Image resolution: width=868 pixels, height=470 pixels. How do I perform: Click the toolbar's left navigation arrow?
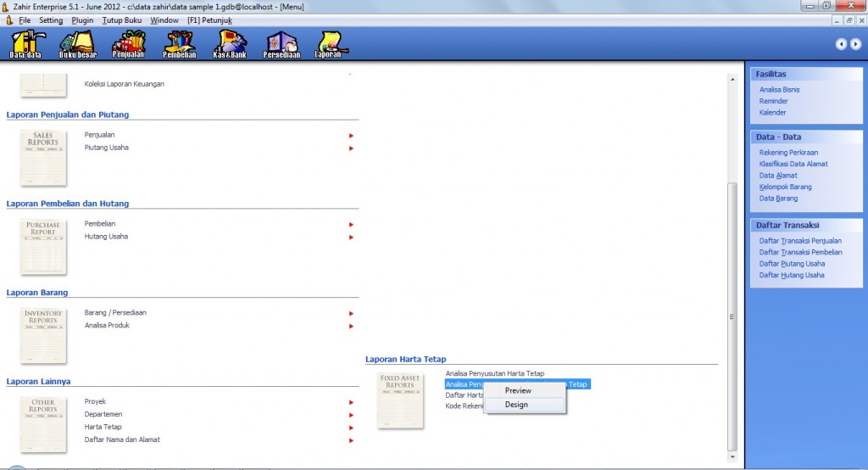[x=840, y=44]
